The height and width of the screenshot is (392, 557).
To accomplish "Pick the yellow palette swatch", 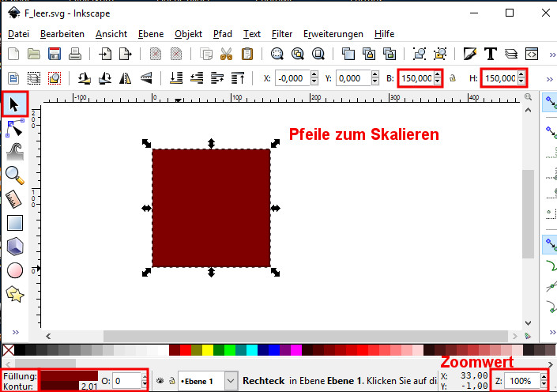I will click(x=208, y=350).
